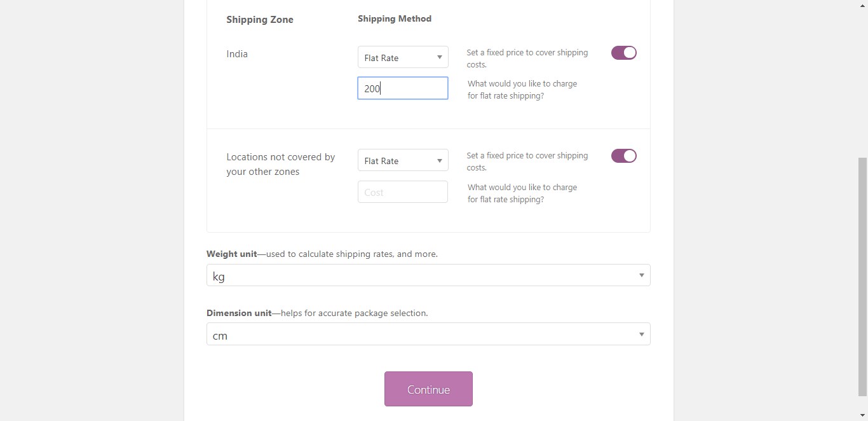Image resolution: width=868 pixels, height=421 pixels.
Task: Click the Continue button
Action: point(428,389)
